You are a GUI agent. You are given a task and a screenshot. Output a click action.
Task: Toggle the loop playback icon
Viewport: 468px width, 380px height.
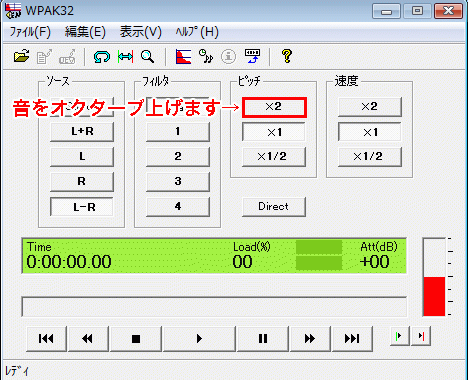[101, 57]
